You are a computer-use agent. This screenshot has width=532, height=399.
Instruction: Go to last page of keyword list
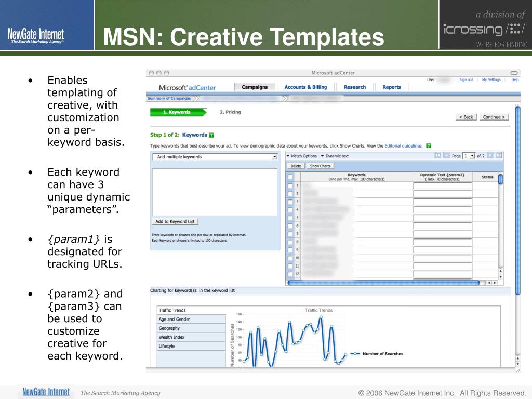pyautogui.click(x=499, y=155)
